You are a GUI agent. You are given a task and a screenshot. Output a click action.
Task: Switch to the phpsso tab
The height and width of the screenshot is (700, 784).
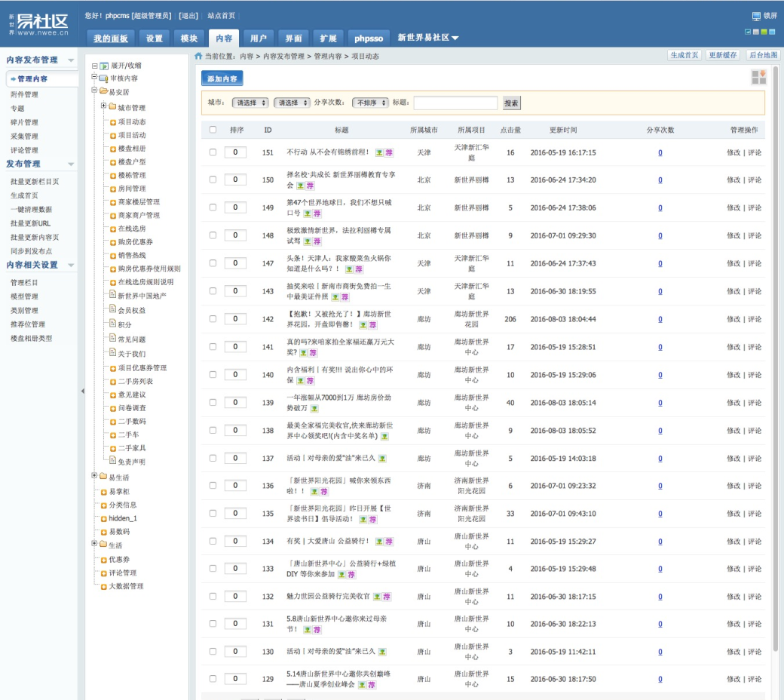pos(369,38)
